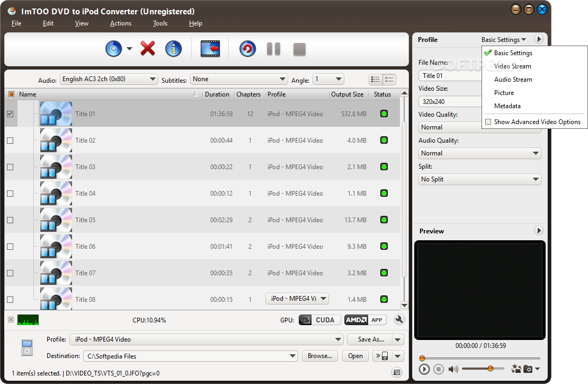Open the Save As dropdown arrow
The height and width of the screenshot is (384, 588).
pyautogui.click(x=398, y=339)
